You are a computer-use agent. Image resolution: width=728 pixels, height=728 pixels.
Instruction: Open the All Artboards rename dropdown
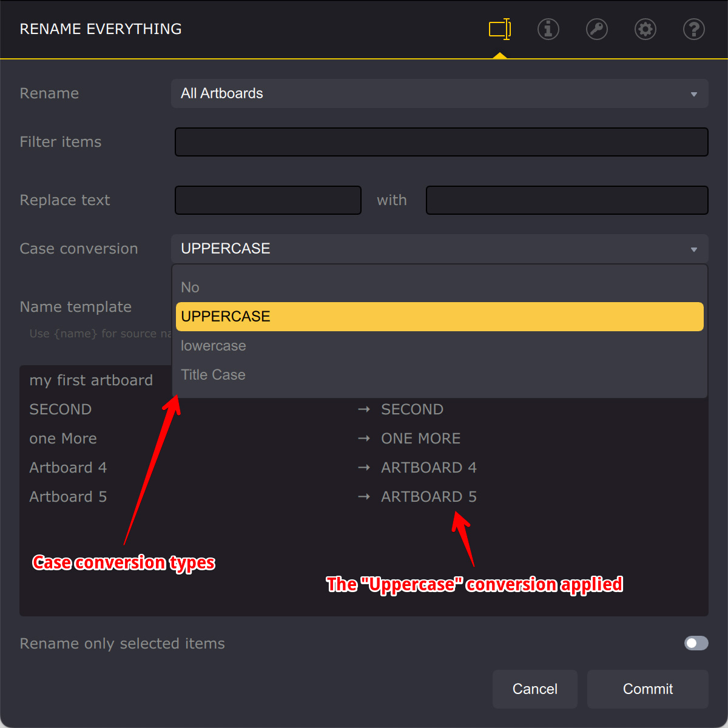tap(440, 93)
